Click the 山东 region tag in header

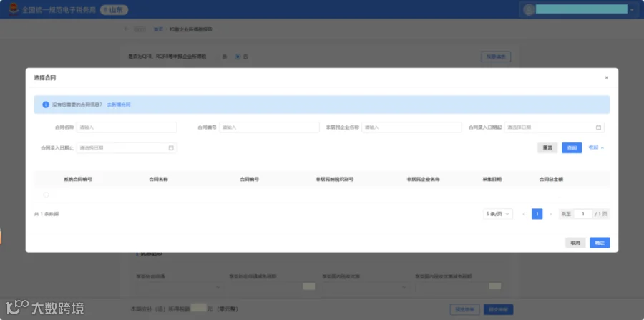click(114, 10)
